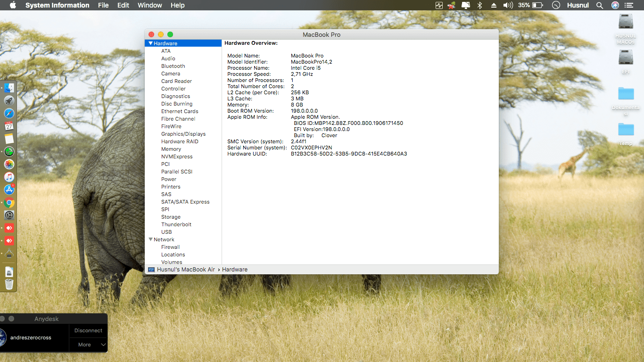Click Husnul's MacBook Air in the breadcrumb bar
644x362 pixels.
coord(185,269)
